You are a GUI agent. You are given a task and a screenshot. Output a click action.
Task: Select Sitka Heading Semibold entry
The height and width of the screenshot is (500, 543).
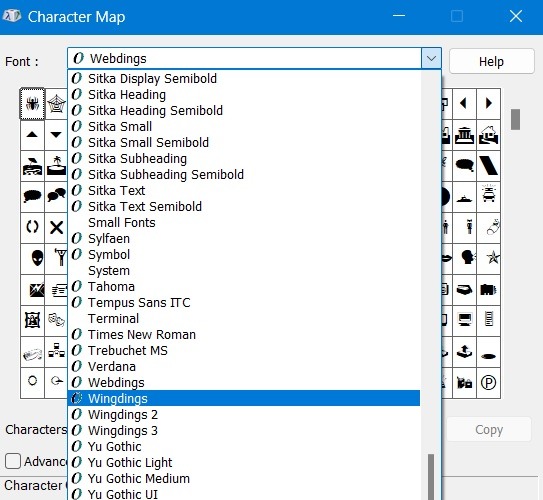click(244, 111)
